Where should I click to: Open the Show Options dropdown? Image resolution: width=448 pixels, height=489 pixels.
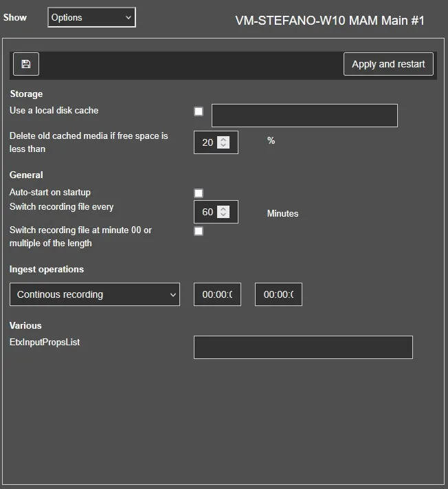point(91,17)
